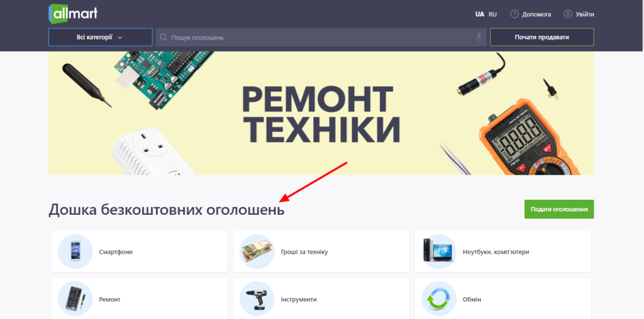Open the Ремонт phone repair icon
The height and width of the screenshot is (319, 644).
coord(75,299)
